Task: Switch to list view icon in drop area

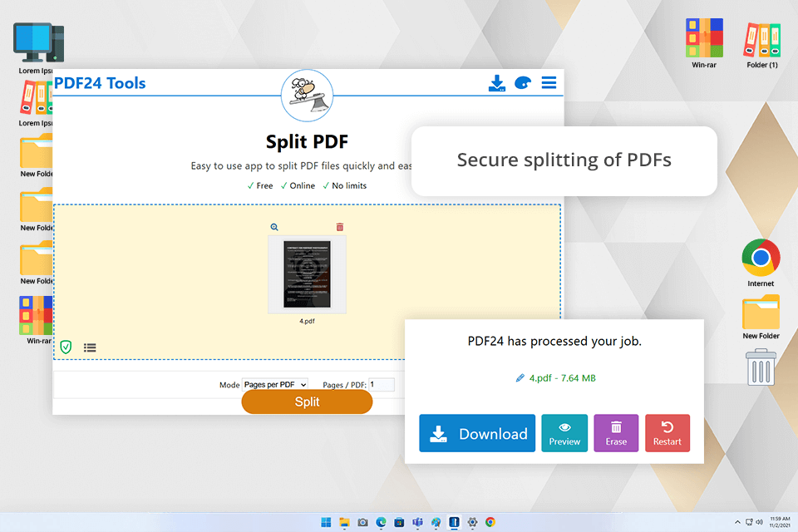Action: pos(90,347)
